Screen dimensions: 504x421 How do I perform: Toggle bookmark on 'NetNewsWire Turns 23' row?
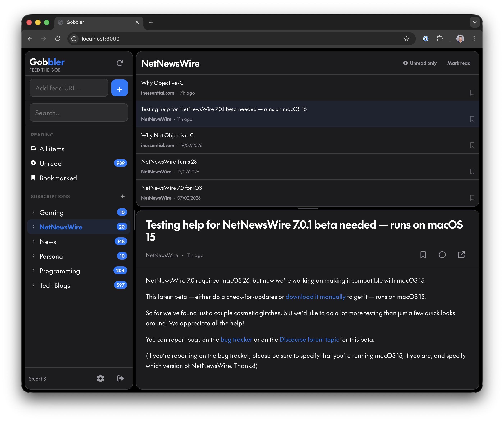click(472, 171)
